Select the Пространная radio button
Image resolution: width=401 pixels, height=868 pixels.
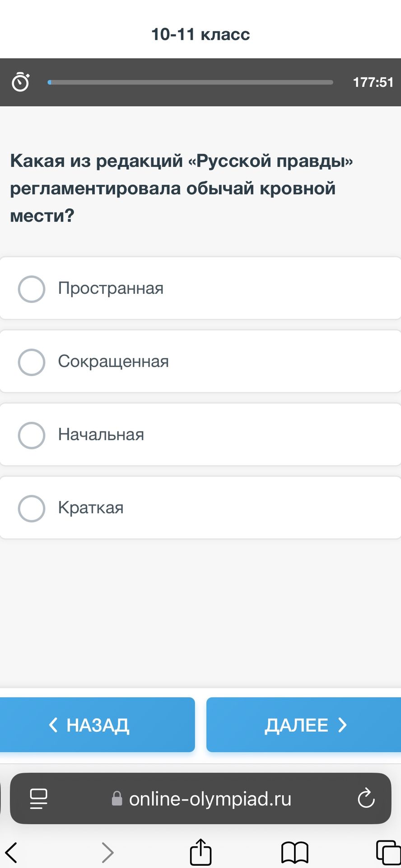[x=32, y=289]
